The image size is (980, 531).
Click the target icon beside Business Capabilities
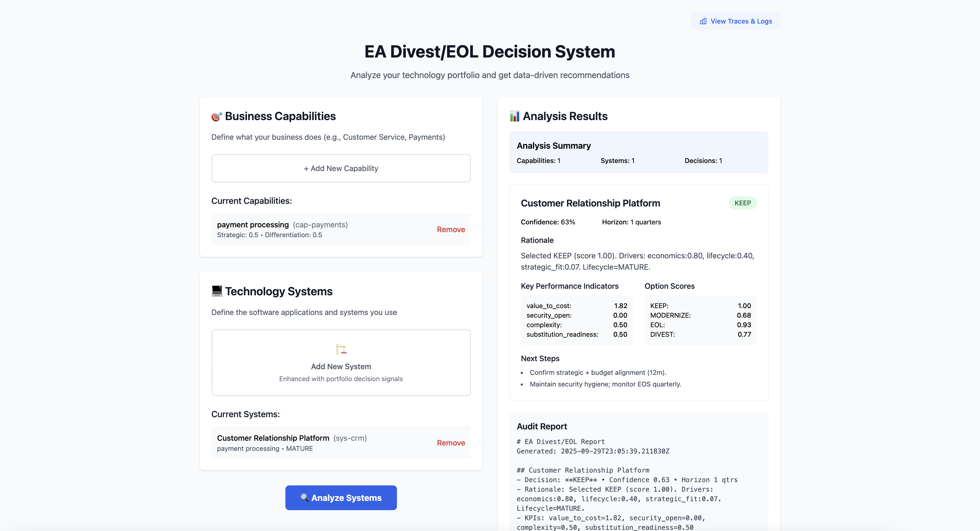tap(217, 116)
